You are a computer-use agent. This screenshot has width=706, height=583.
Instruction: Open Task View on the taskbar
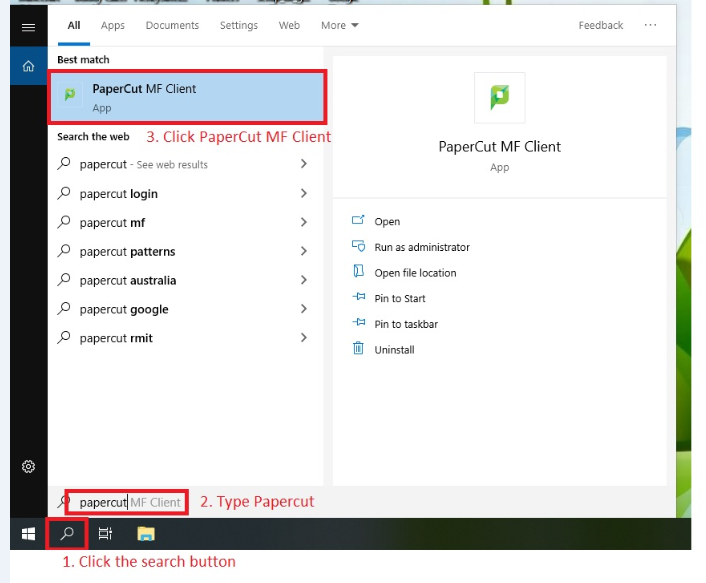pyautogui.click(x=105, y=534)
